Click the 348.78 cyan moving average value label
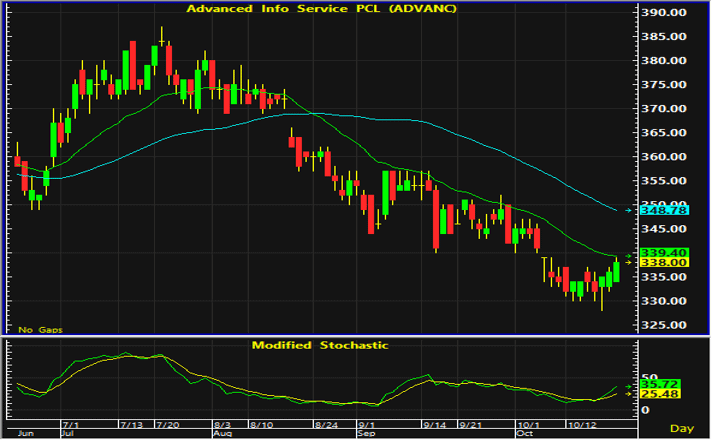The height and width of the screenshot is (440, 712). click(664, 210)
